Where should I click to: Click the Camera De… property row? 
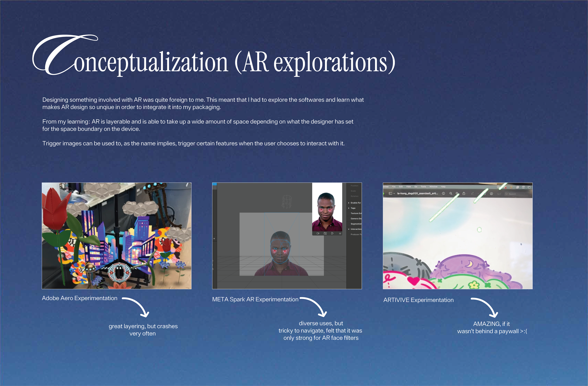pos(356,218)
